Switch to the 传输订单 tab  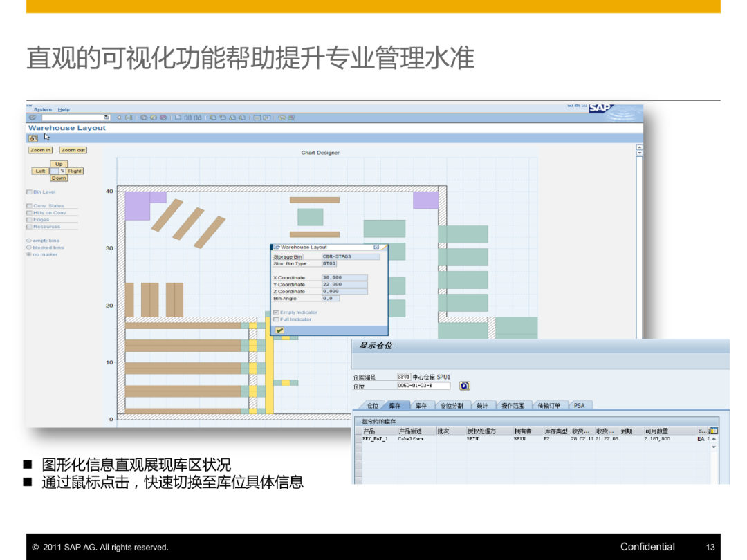pyautogui.click(x=548, y=406)
